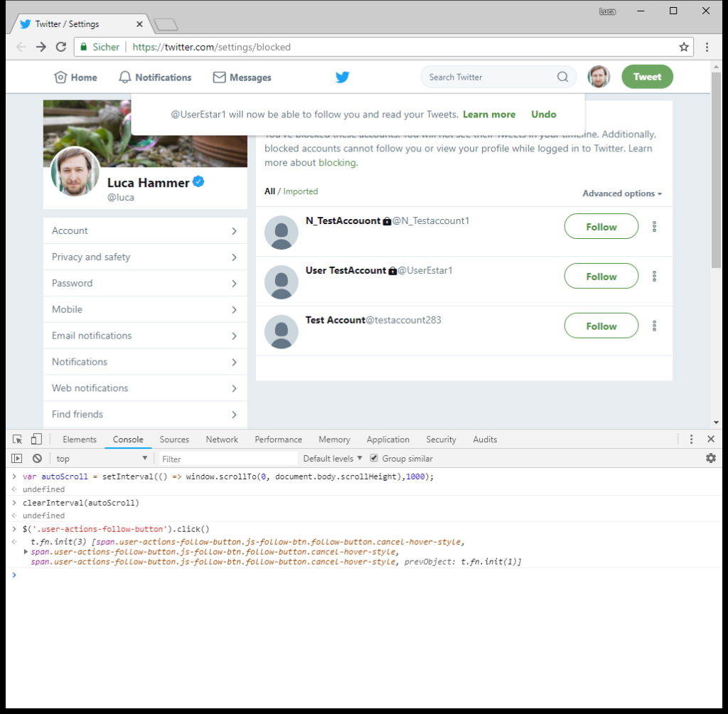
Task: Open the Performance tab
Action: point(278,439)
